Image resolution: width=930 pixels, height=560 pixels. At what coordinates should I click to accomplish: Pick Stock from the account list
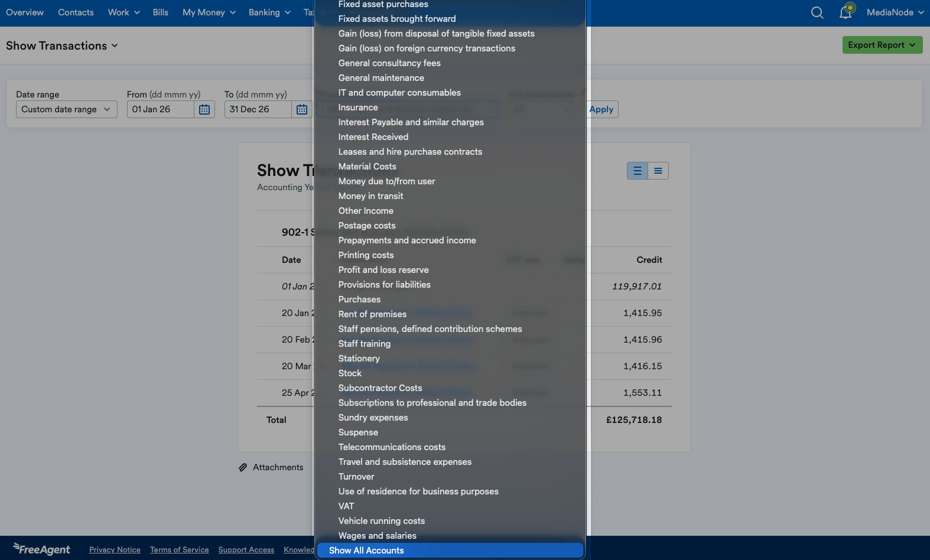point(450,373)
